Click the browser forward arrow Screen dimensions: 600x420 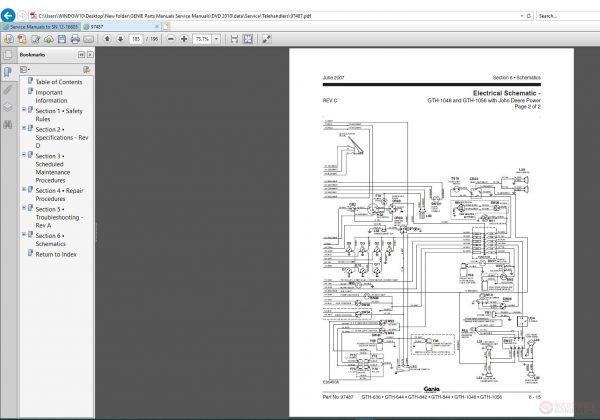tap(22, 16)
